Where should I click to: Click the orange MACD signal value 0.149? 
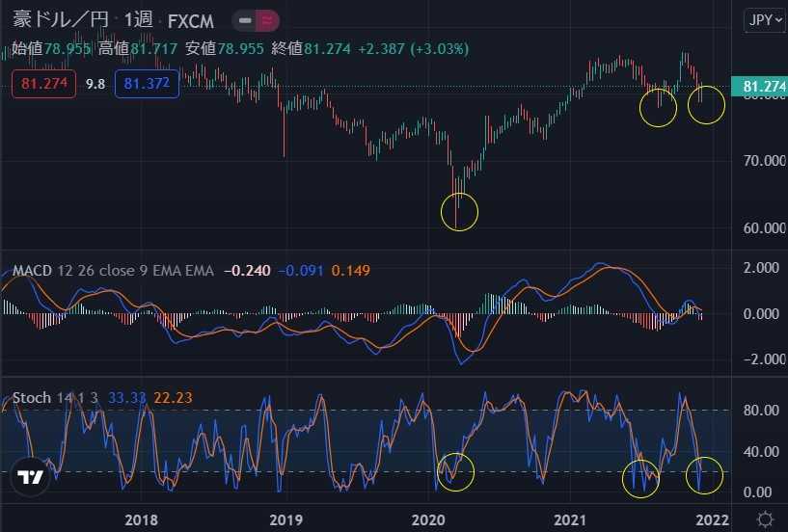coord(351,271)
